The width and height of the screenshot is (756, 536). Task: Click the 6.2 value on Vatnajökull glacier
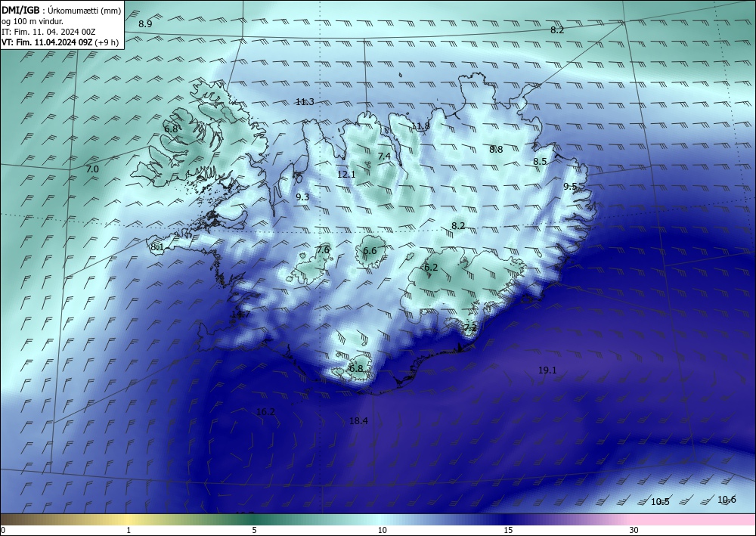tap(431, 268)
